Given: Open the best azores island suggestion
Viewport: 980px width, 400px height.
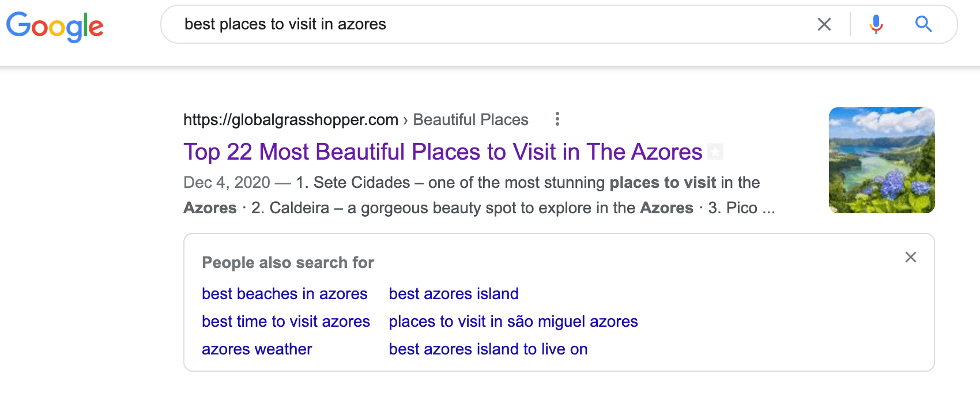Looking at the screenshot, I should coord(453,294).
